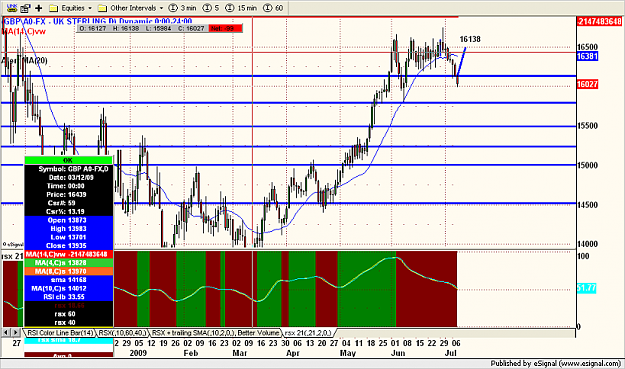
Task: Click the blue 16381 price marker
Action: (588, 56)
